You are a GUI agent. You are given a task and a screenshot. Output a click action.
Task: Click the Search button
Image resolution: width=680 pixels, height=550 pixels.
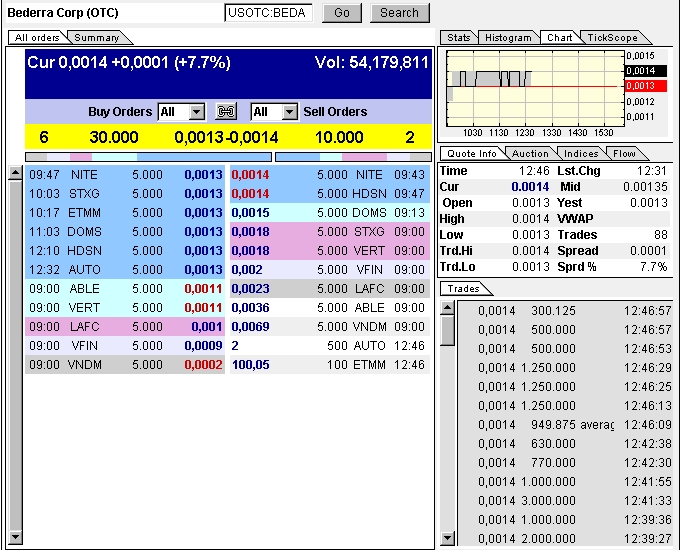pyautogui.click(x=399, y=13)
